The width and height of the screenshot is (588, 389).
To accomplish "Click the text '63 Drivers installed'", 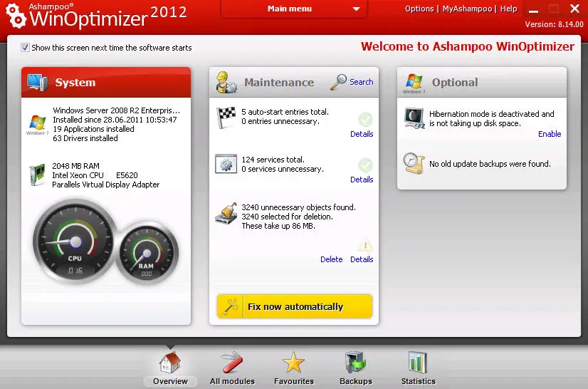I will [x=85, y=138].
